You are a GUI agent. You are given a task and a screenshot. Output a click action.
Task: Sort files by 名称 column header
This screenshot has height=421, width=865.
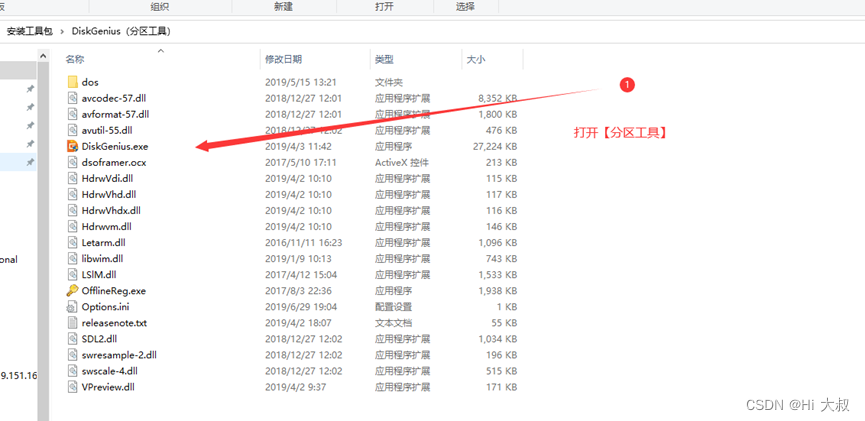75,60
